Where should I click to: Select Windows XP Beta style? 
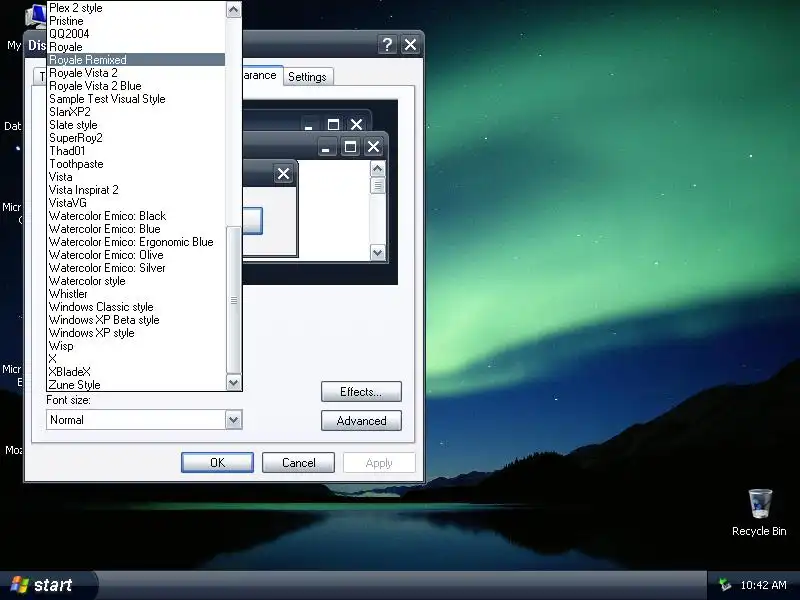coord(136,320)
